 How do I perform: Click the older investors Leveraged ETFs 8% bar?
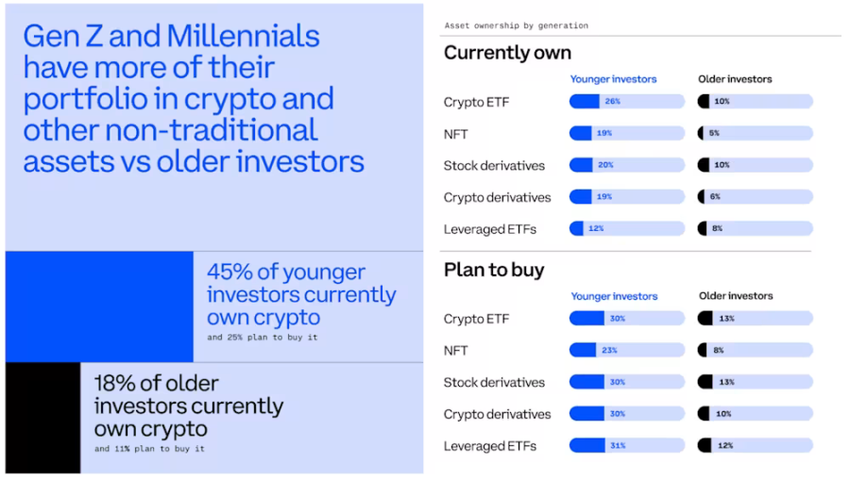(755, 229)
